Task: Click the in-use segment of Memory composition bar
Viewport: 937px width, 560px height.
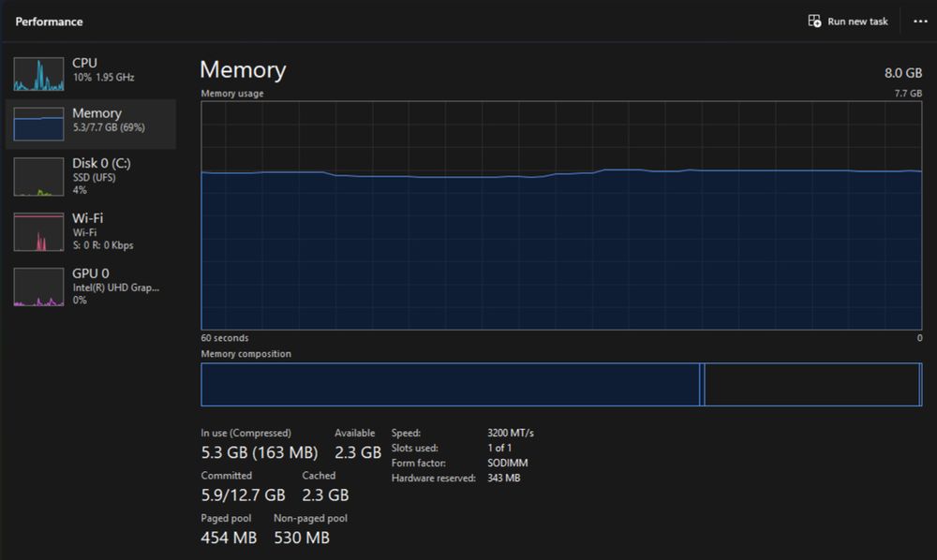Action: click(x=450, y=385)
